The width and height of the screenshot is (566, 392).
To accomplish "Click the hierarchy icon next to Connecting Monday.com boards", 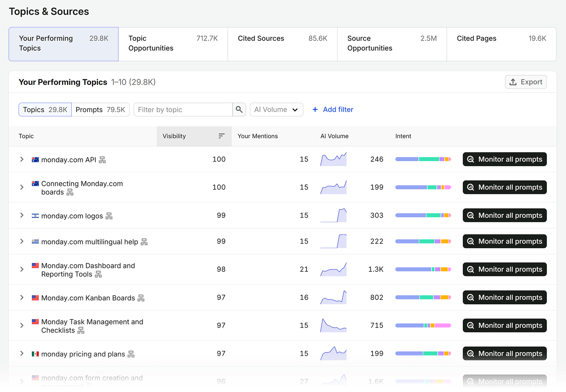I will [70, 192].
